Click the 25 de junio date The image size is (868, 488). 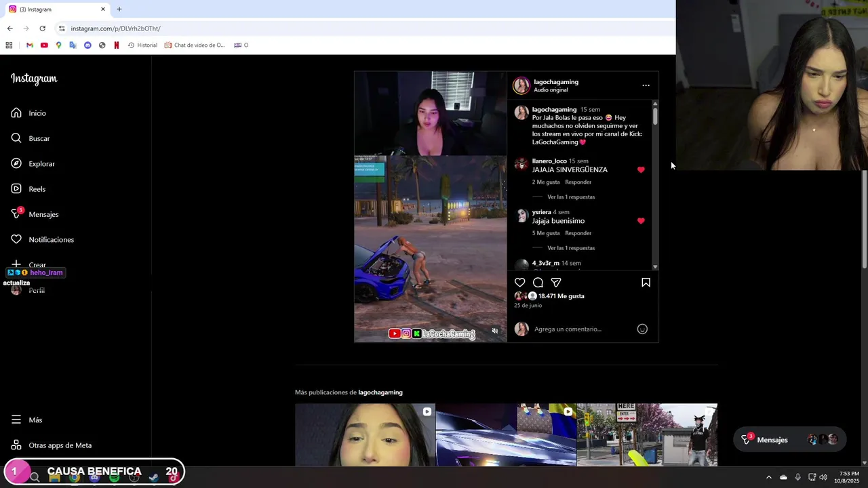tap(528, 306)
